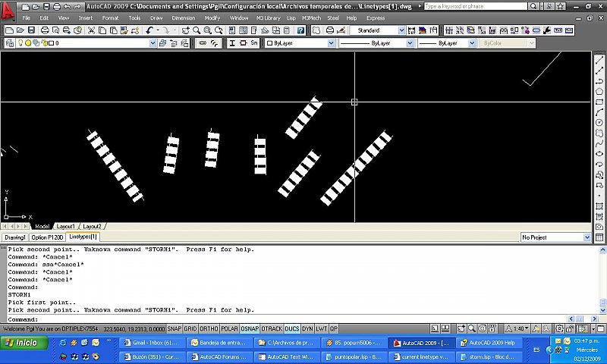Toggle POLAR tracking in status bar
The height and width of the screenshot is (364, 607).
point(229,329)
